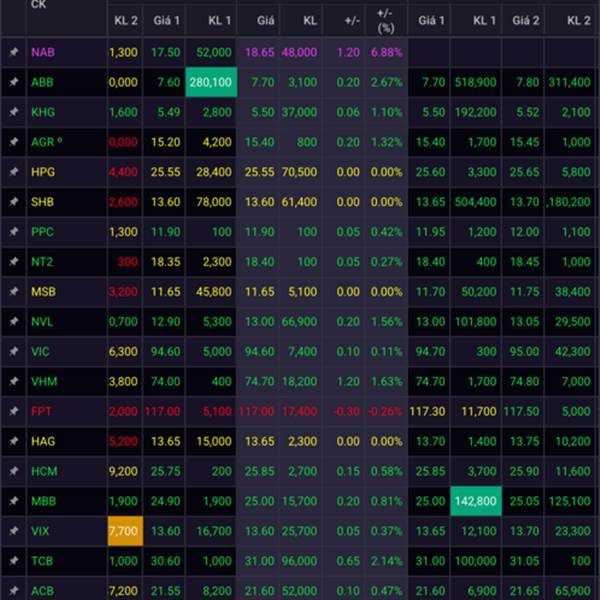
Task: Toggle the pin for HAG
Action: coord(14,441)
